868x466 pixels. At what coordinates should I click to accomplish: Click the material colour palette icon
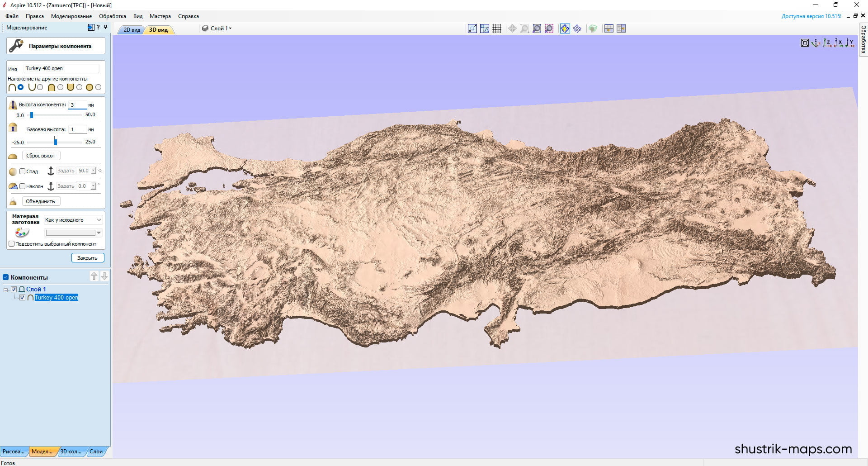[22, 233]
